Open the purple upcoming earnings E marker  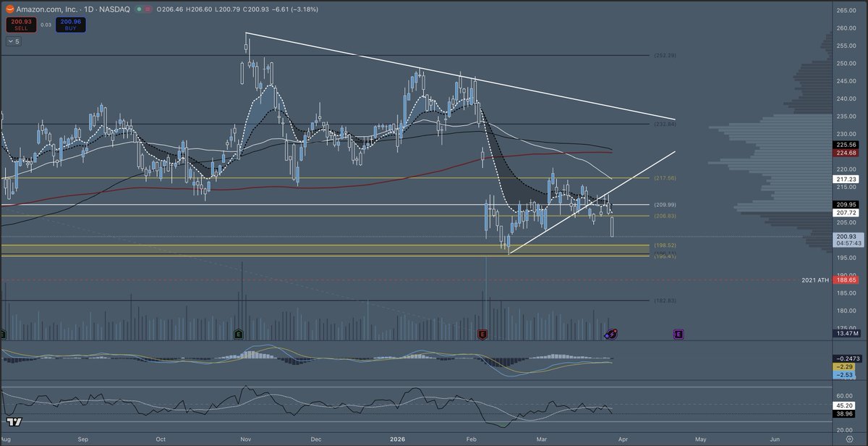coord(678,334)
